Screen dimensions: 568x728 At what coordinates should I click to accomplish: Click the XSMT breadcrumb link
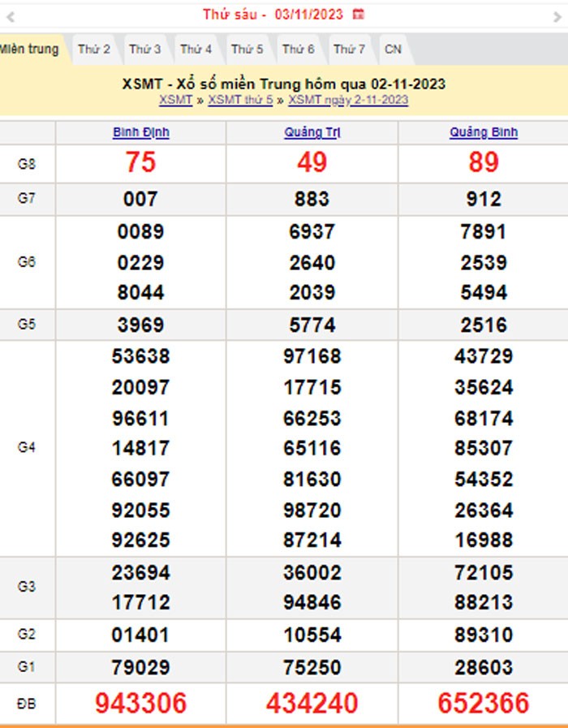point(175,100)
